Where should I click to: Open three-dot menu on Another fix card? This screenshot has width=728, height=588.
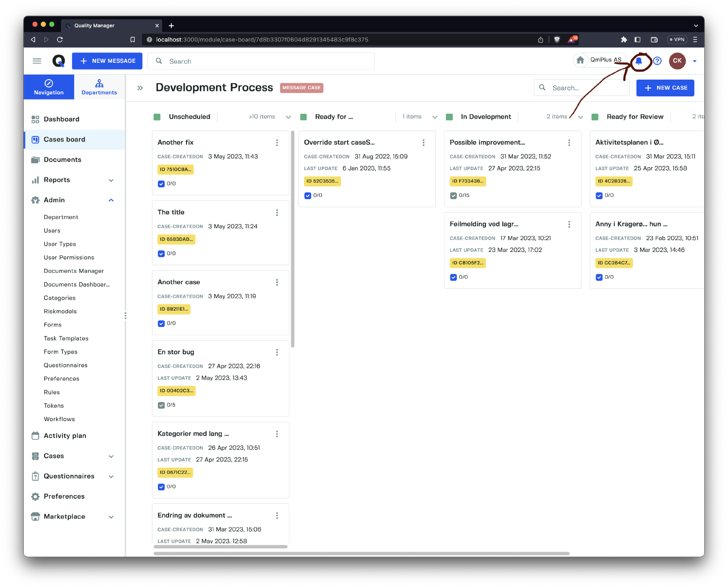coord(277,143)
